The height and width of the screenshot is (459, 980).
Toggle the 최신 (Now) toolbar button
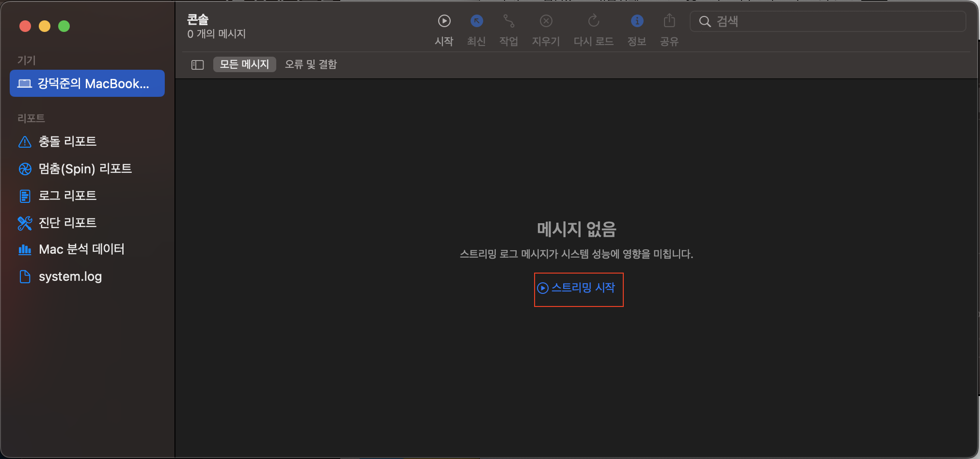(477, 21)
